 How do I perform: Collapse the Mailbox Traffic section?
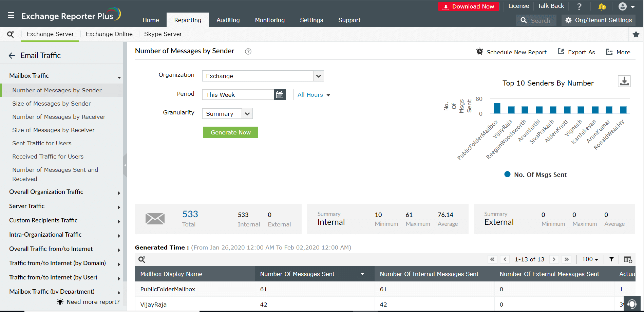coord(119,78)
